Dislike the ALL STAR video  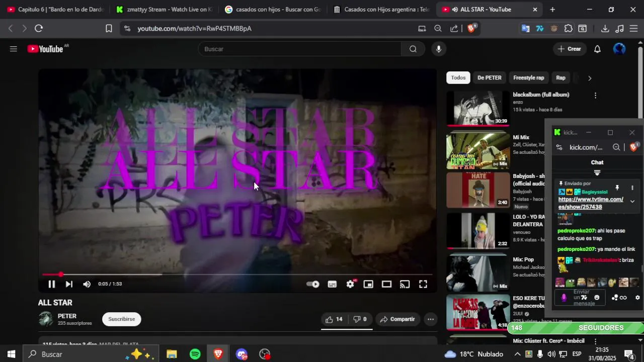360,319
